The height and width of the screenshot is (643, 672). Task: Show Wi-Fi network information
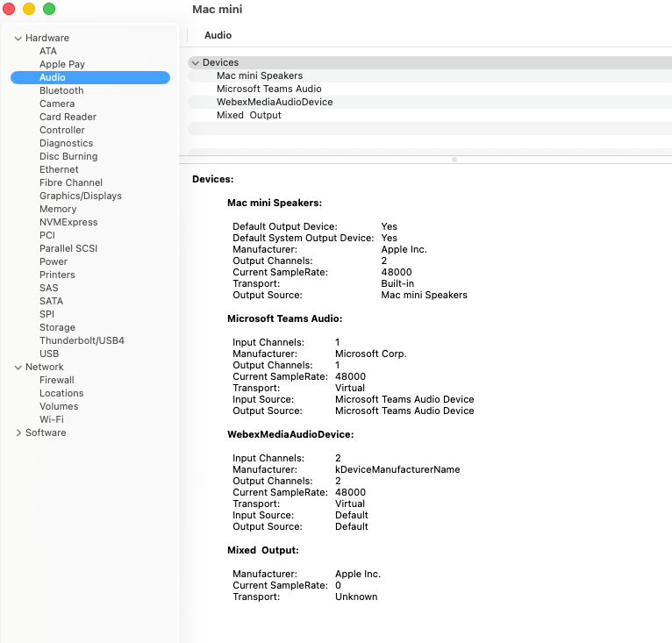click(x=52, y=419)
